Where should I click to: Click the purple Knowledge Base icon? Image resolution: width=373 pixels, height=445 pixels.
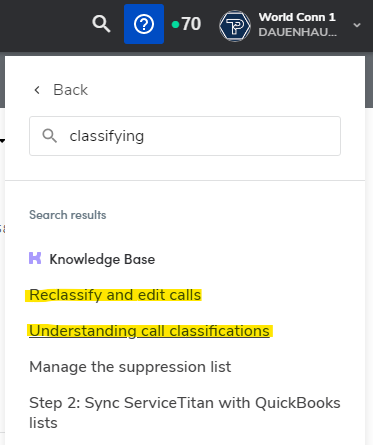click(35, 258)
